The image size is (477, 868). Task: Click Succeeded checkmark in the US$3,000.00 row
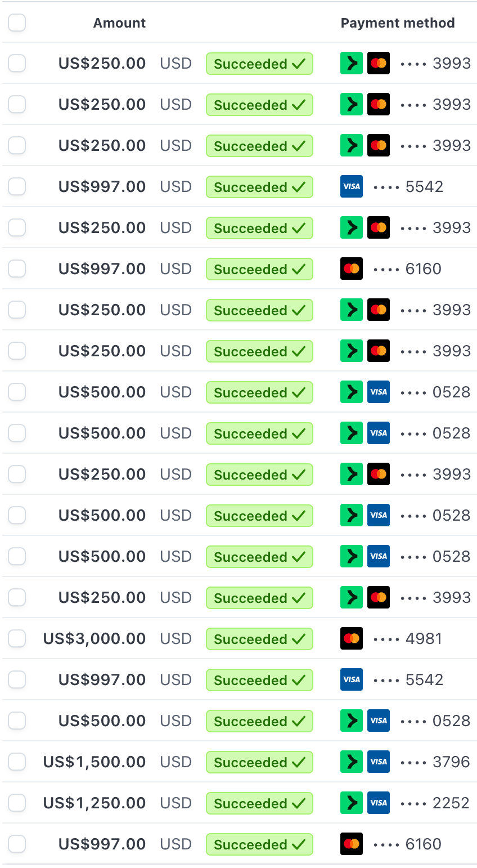(x=299, y=639)
